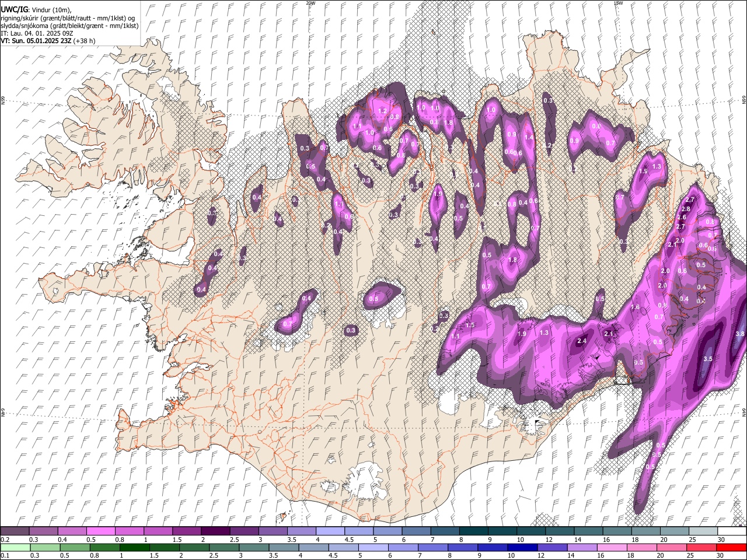Screen dimensions: 747x560
Task: Click the "20W" longitude label
Action: coord(310,3)
